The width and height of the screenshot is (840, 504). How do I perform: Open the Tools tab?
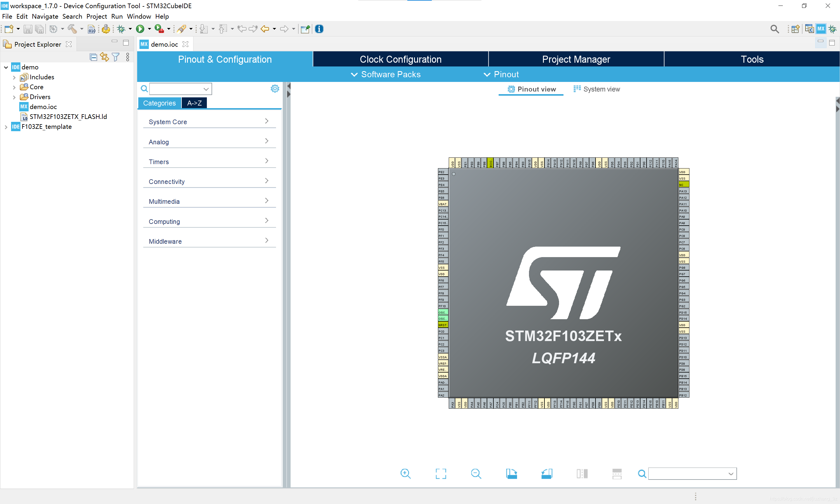point(752,59)
